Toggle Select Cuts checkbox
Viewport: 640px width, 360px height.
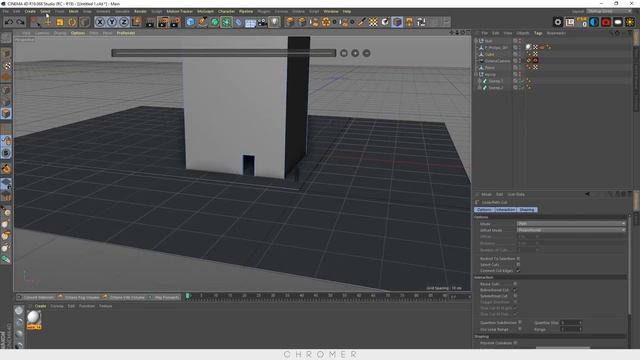518,264
